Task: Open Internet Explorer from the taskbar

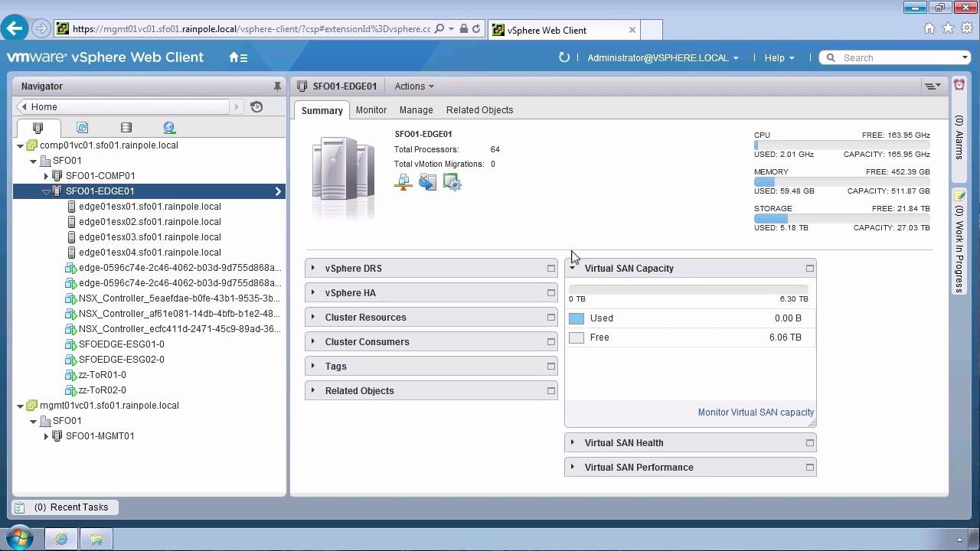Action: click(x=61, y=539)
